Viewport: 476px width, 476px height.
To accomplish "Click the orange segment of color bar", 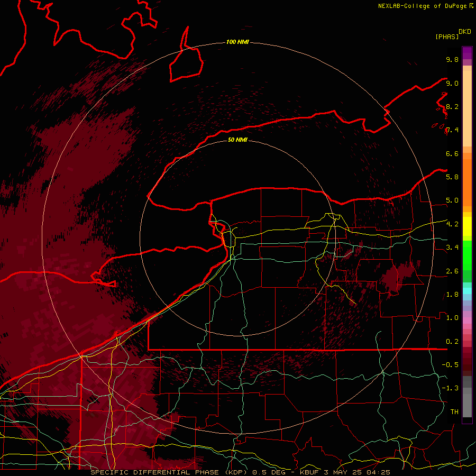I will click(467, 182).
